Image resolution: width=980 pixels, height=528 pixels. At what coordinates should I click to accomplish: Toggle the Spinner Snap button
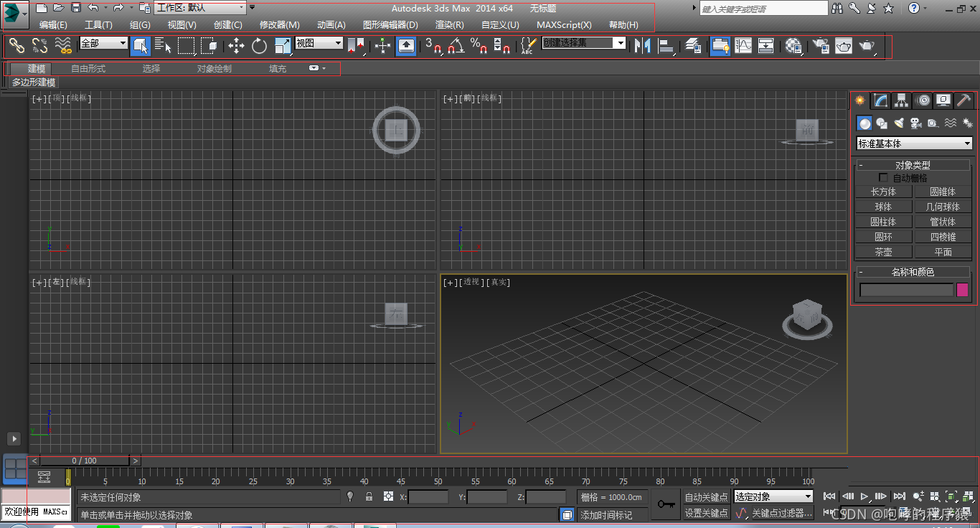point(502,46)
